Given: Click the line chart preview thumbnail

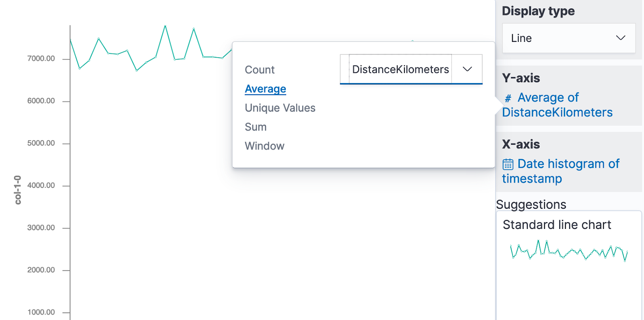Looking at the screenshot, I should (569, 251).
